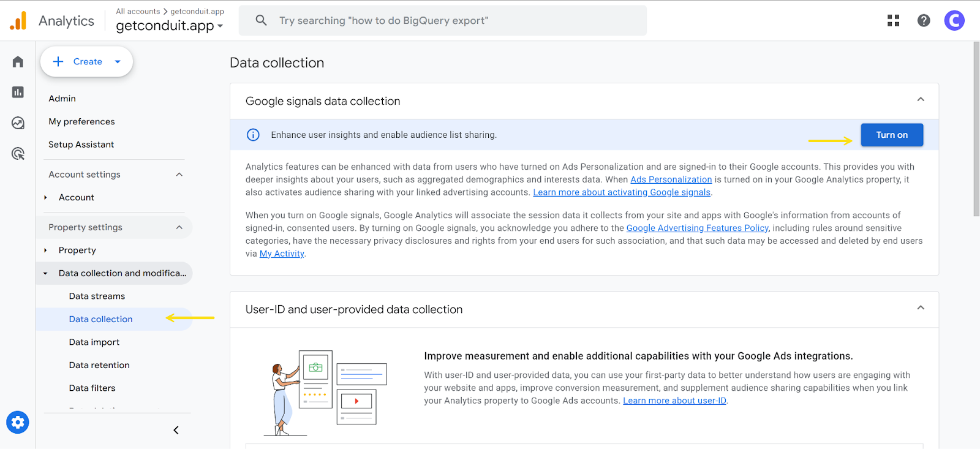Viewport: 980px width, 449px height.
Task: Open the getconduit.app property selector
Action: (169, 26)
